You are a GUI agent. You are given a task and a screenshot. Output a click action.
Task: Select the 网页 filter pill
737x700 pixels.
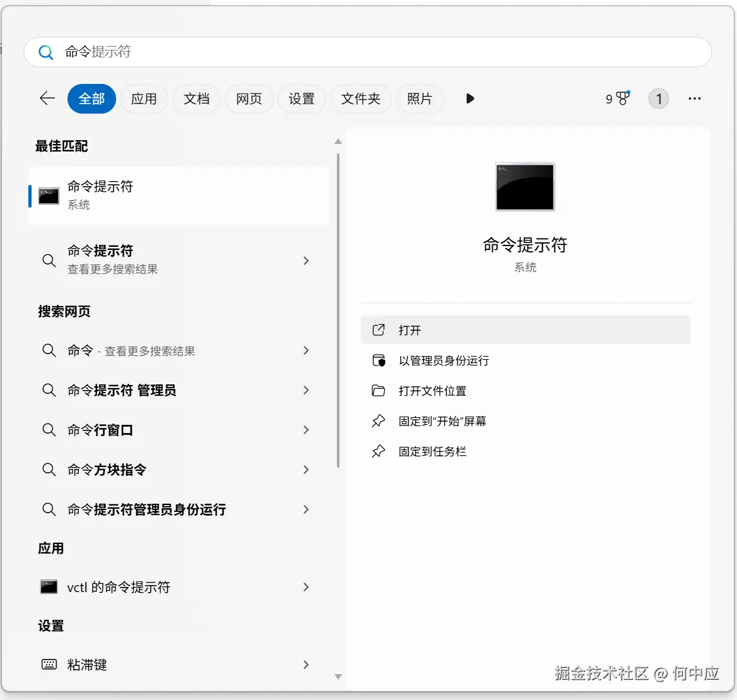(x=249, y=98)
